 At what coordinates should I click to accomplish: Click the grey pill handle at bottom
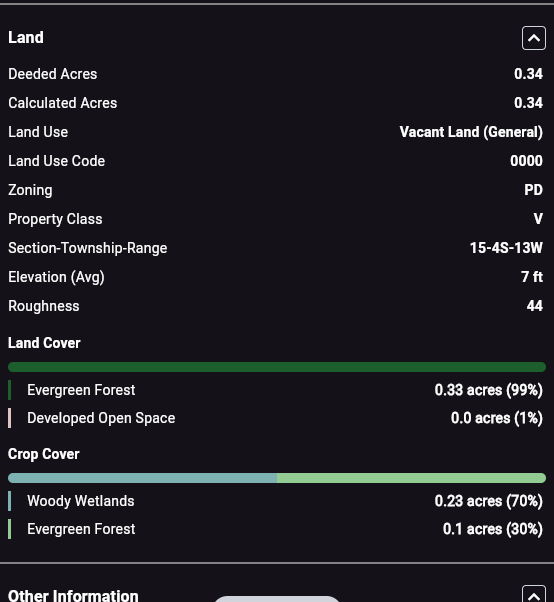[277, 599]
